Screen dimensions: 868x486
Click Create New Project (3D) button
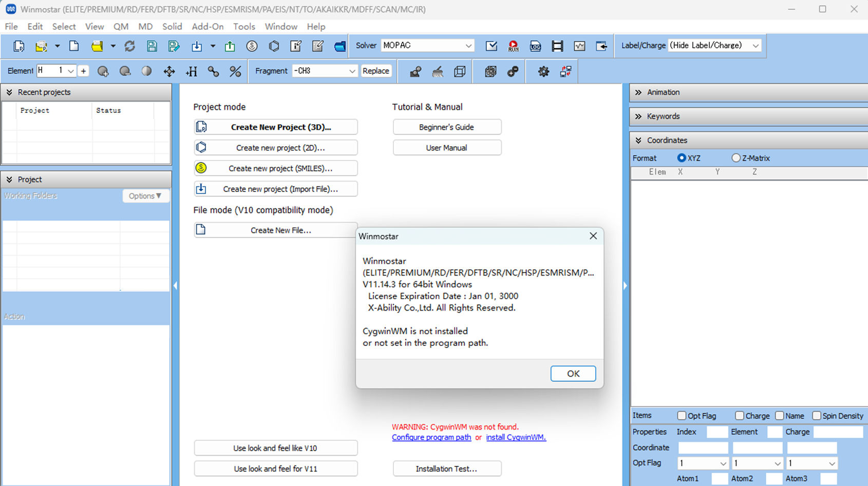276,127
